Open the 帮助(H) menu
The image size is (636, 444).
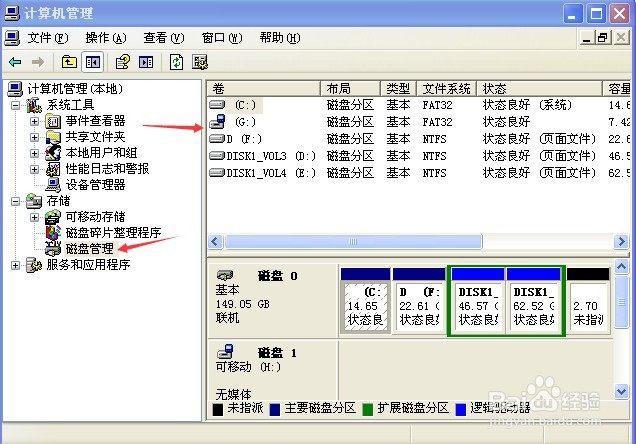[x=280, y=38]
